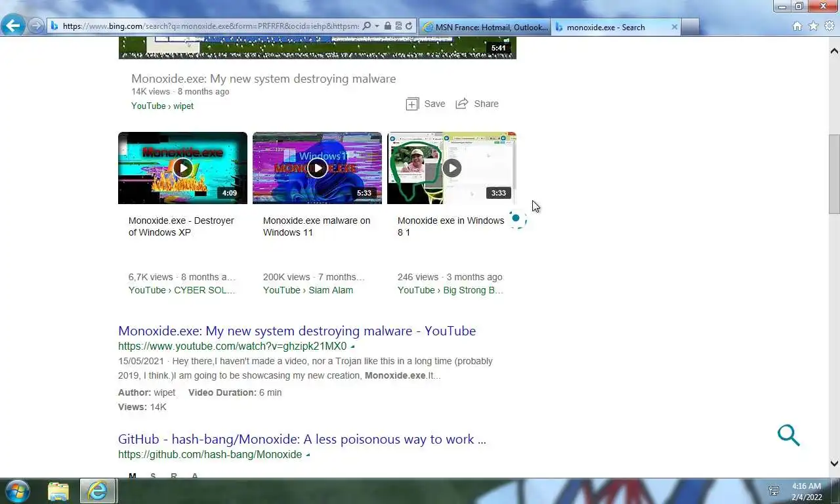Screen dimensions: 840x504
Task: Switch to the MSN France tab
Action: 484,27
